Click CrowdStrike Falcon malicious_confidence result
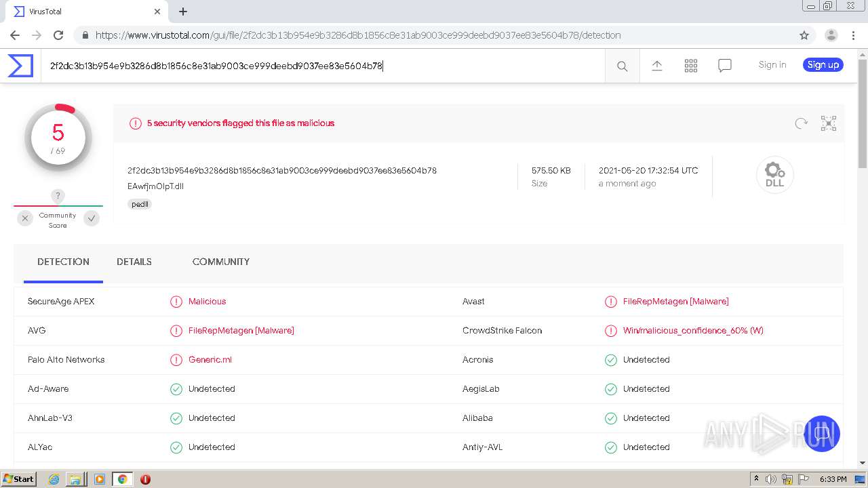 pos(693,331)
